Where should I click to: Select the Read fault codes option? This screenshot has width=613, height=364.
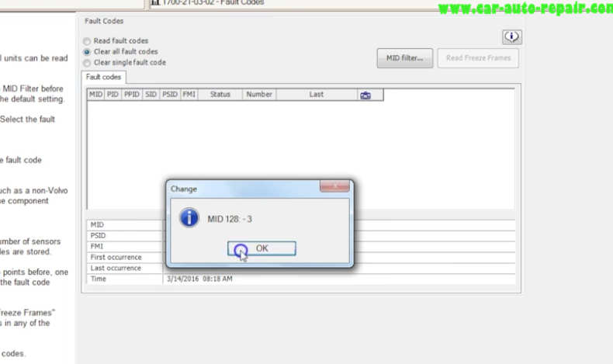(87, 41)
